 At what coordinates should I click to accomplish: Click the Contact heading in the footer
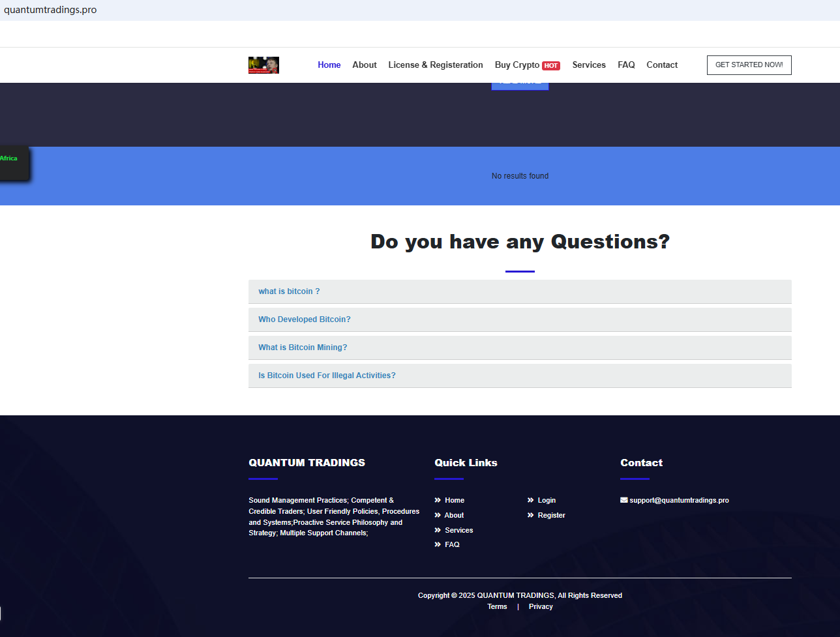[x=641, y=463]
